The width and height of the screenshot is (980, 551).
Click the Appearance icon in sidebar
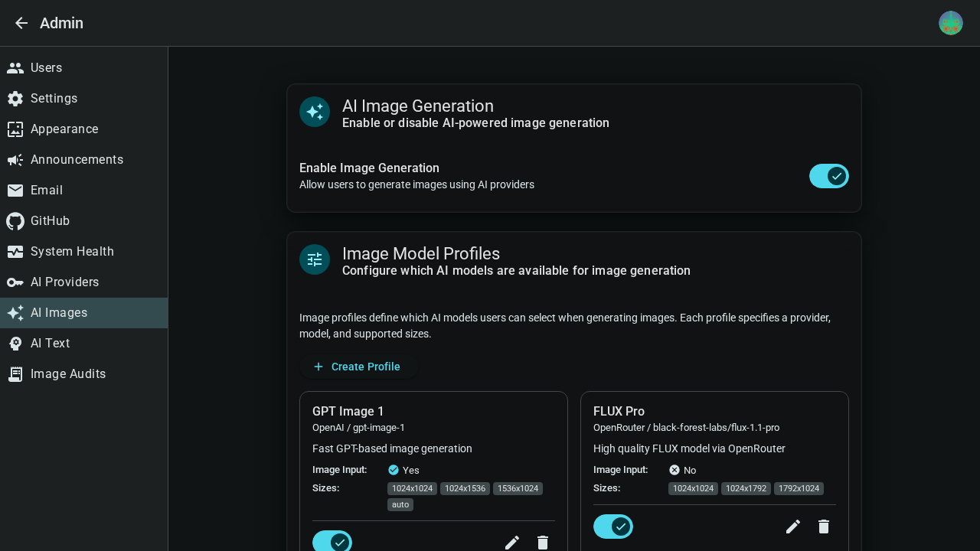[x=15, y=129]
